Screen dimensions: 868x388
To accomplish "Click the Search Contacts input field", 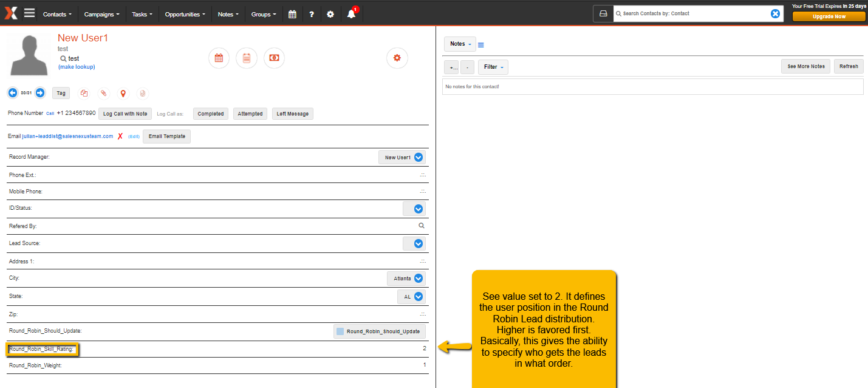I will pos(691,13).
